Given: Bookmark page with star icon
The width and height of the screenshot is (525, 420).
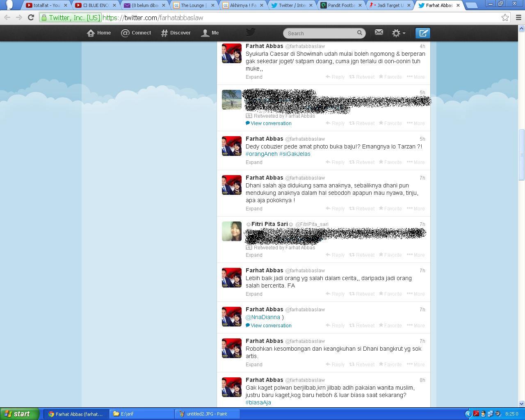Looking at the screenshot, I should [x=505, y=18].
